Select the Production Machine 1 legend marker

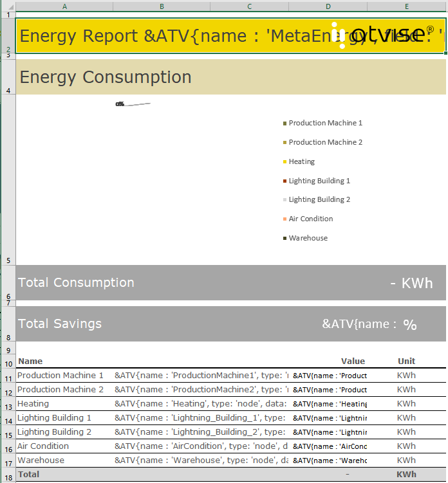coord(285,123)
